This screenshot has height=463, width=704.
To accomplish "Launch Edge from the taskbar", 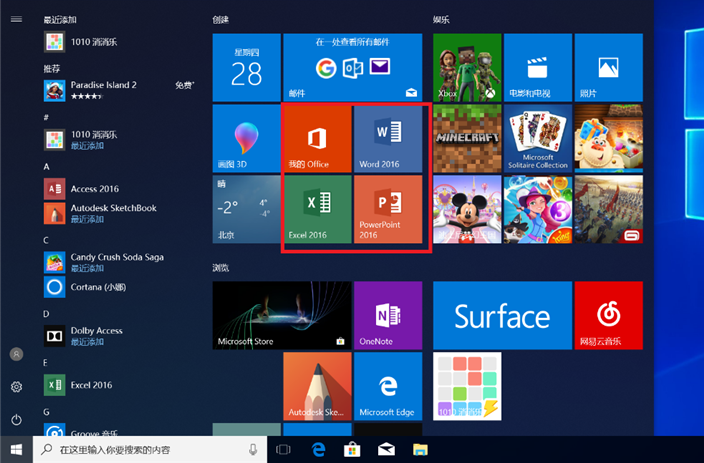I will (x=318, y=450).
